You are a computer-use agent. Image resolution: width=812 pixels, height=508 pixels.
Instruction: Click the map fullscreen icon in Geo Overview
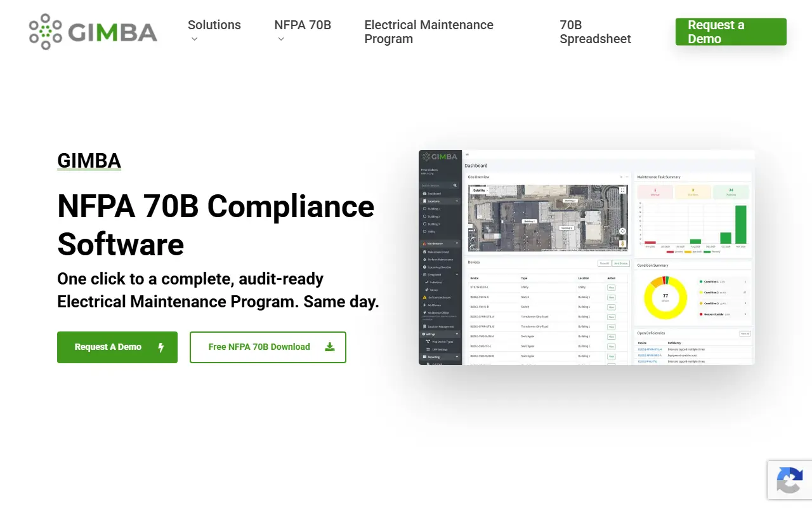tap(622, 190)
